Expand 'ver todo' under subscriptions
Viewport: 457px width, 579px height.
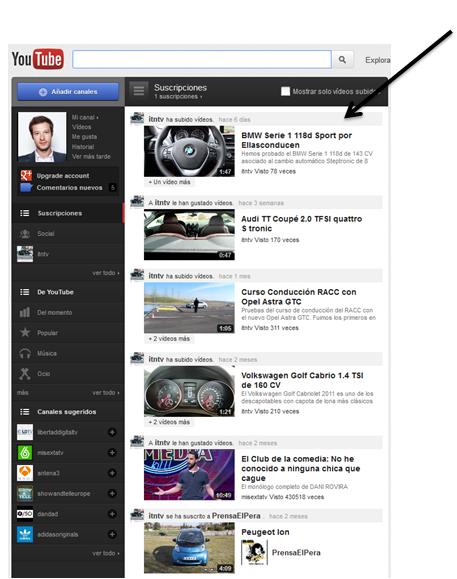point(106,273)
